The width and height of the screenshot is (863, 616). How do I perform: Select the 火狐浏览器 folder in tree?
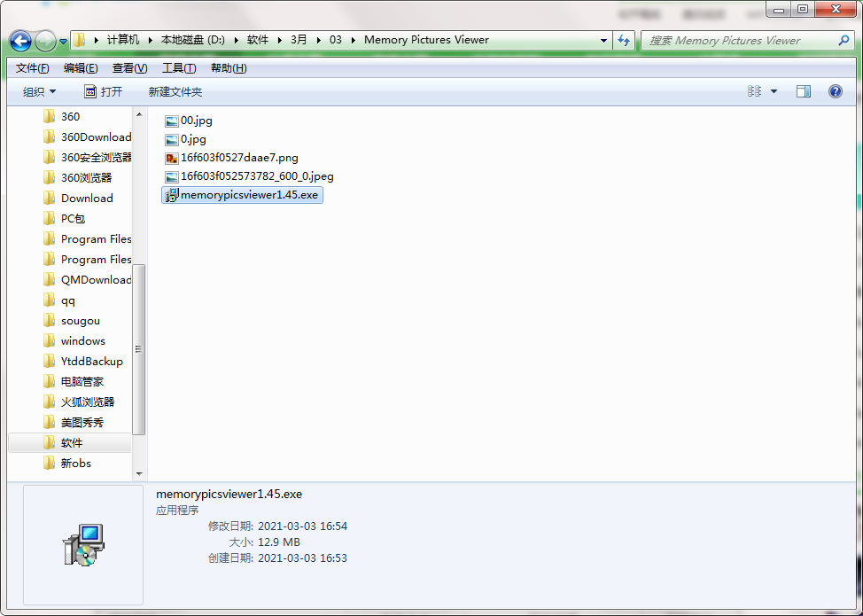78,402
